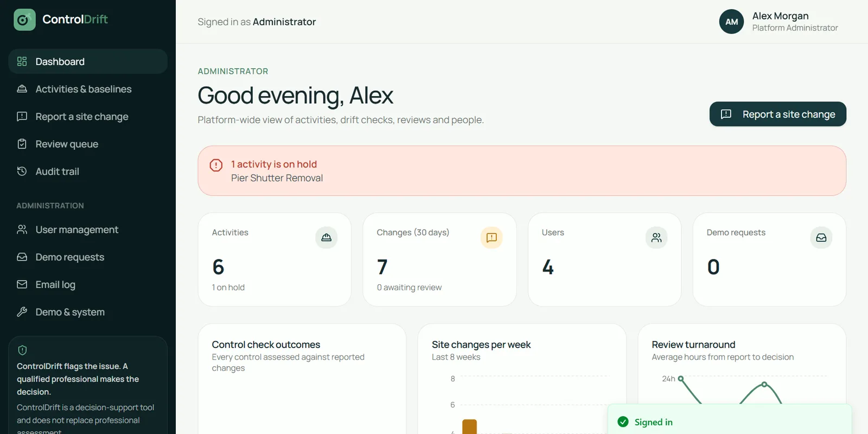Click the green check icon in Signed in toast
The width and height of the screenshot is (868, 434).
pos(623,422)
